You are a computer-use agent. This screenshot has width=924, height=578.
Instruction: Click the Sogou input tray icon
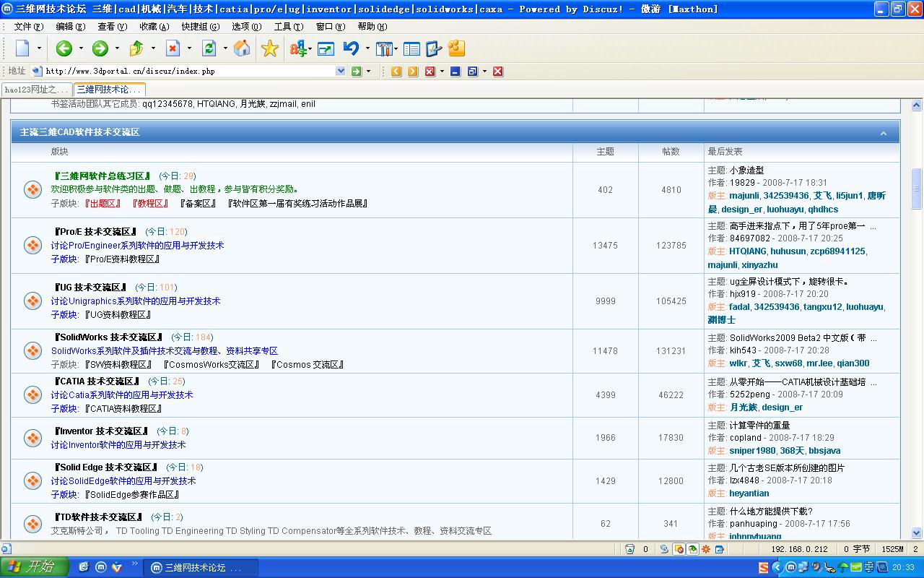[764, 567]
